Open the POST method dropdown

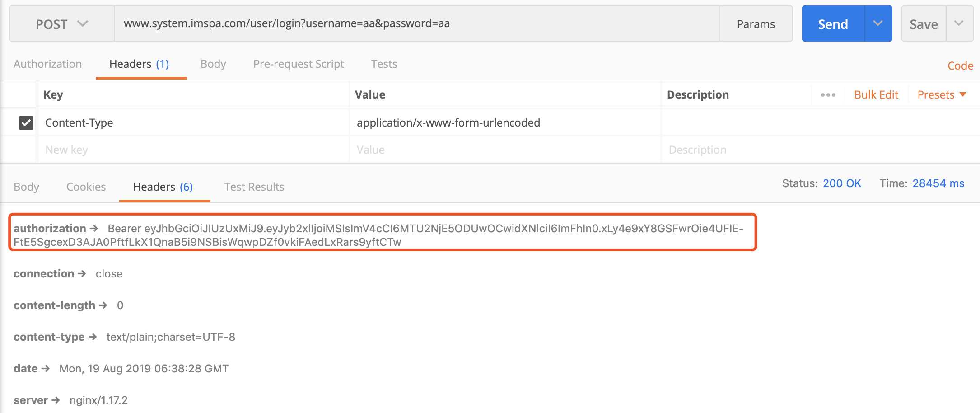click(62, 24)
